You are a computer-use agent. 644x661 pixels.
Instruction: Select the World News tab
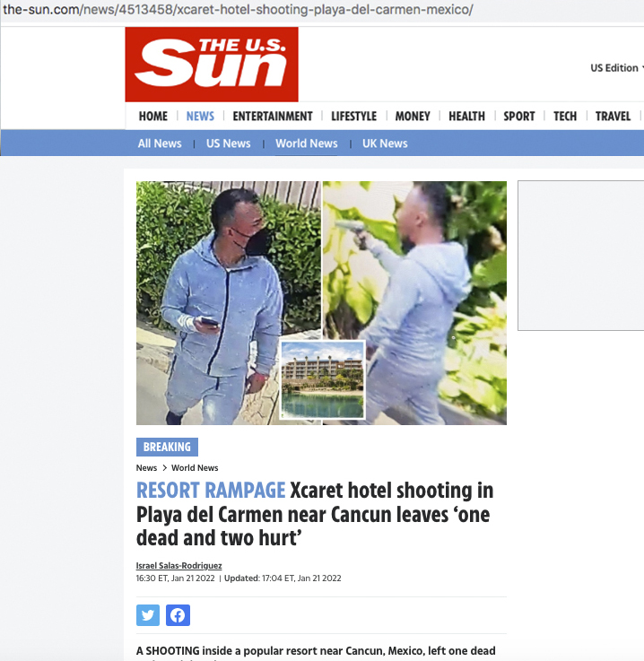click(307, 144)
